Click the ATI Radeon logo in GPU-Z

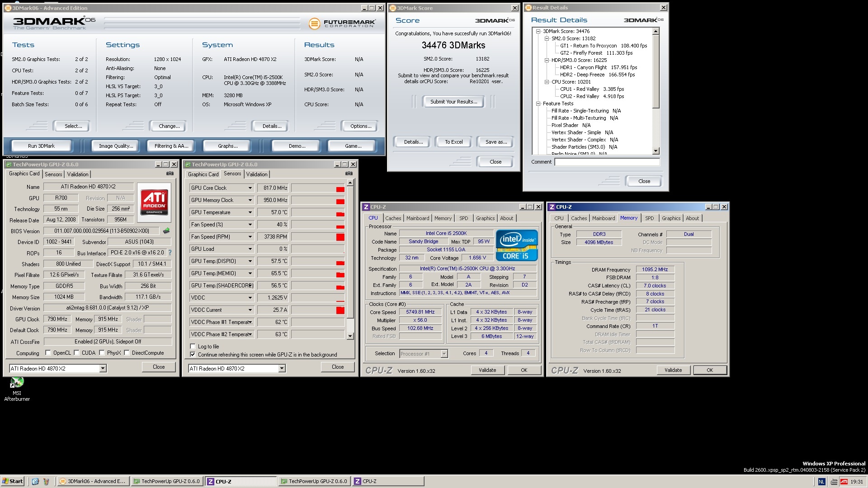[154, 202]
